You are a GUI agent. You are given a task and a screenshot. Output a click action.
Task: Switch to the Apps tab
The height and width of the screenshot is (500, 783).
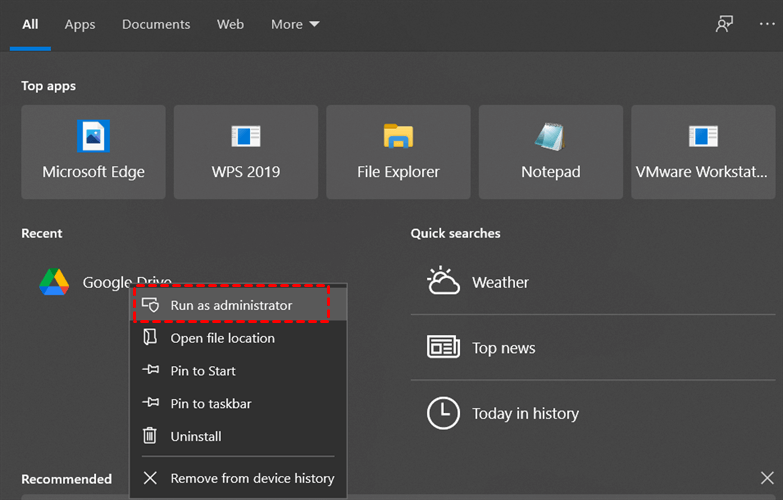tap(79, 24)
